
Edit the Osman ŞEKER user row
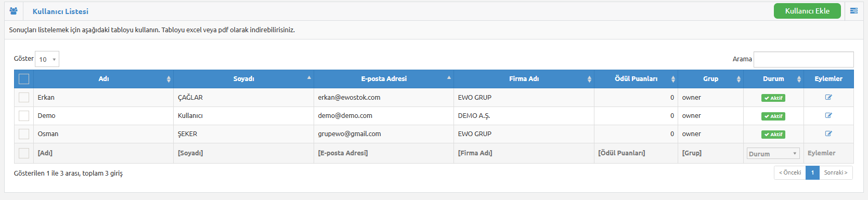828,134
